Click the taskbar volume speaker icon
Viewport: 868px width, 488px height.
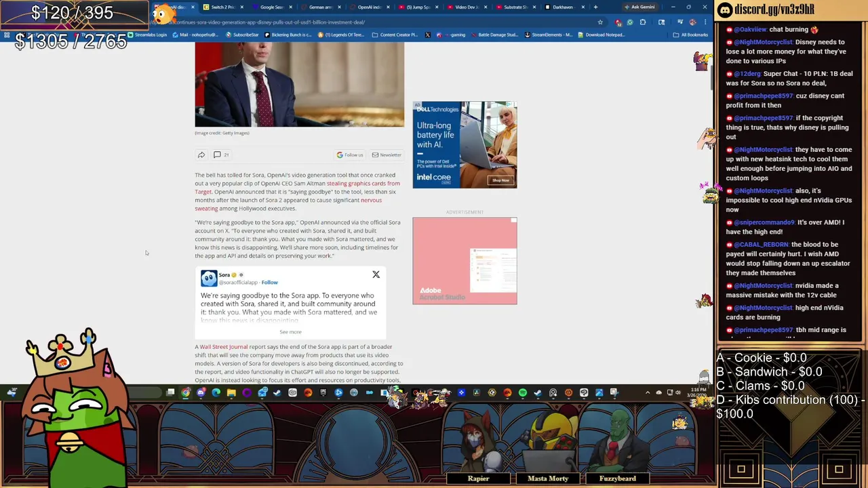point(678,392)
